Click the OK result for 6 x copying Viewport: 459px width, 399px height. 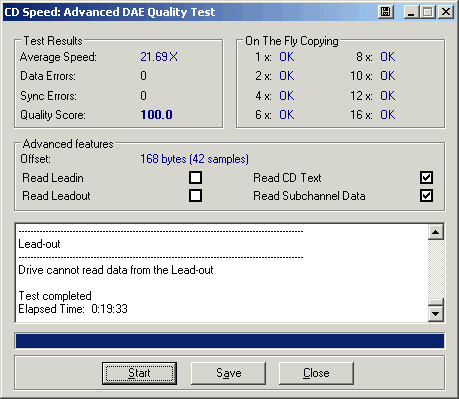point(287,115)
